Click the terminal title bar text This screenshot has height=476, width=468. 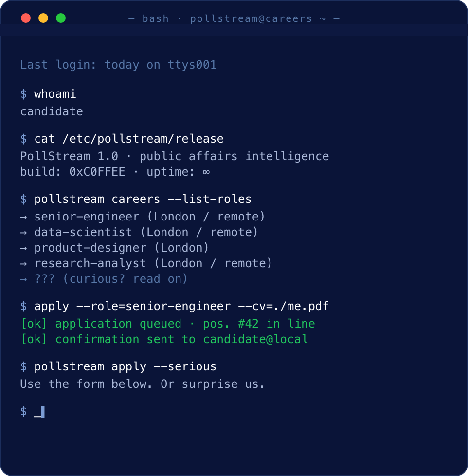click(234, 19)
